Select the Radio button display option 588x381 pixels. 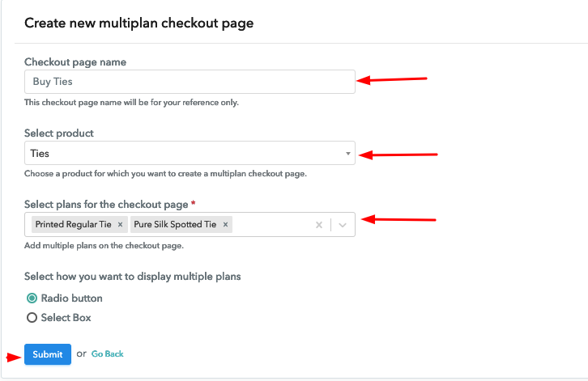pos(32,298)
